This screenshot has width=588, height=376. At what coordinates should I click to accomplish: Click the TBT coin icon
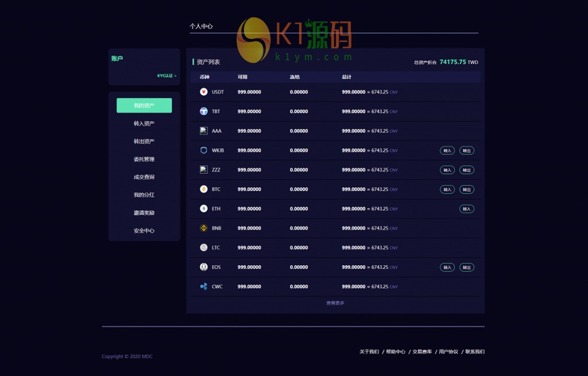[x=203, y=111]
